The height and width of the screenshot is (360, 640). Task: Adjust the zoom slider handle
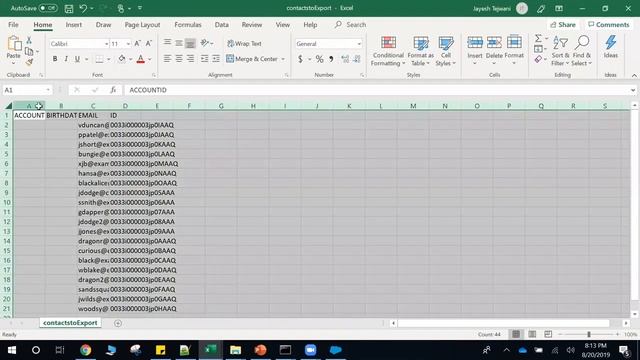[x=589, y=334]
